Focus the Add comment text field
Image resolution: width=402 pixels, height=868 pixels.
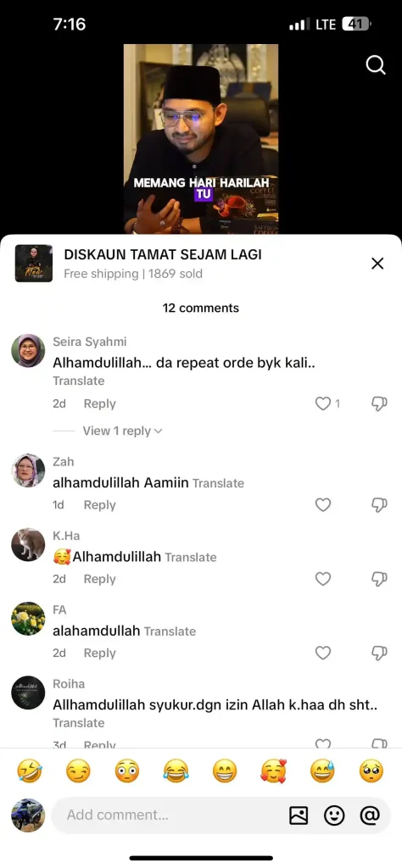[x=166, y=815]
